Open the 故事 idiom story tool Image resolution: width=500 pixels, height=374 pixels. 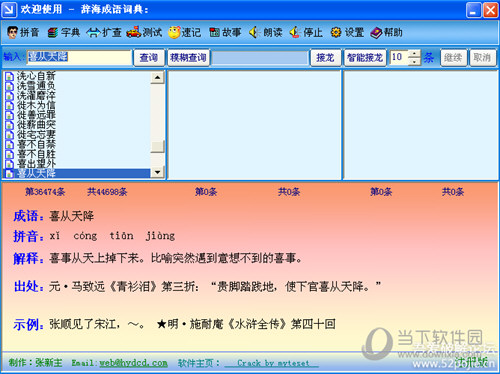[x=225, y=32]
